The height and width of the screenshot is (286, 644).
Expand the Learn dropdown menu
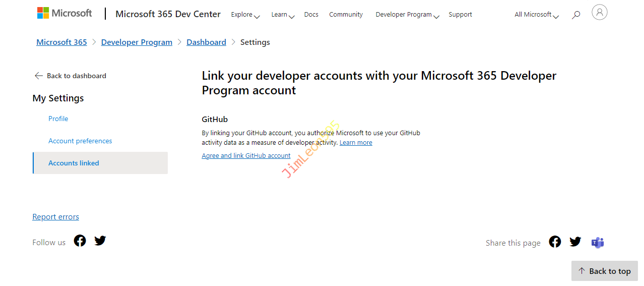coord(282,15)
